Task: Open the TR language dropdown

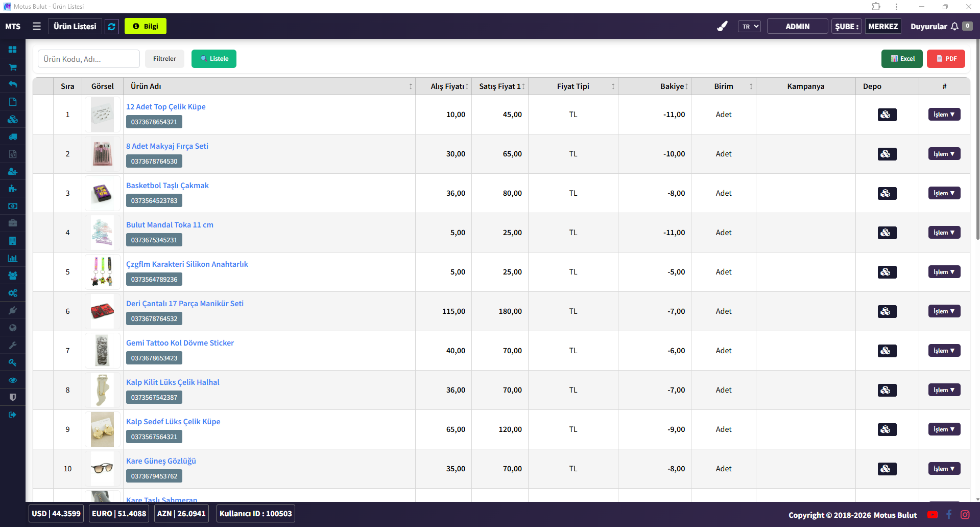Action: click(749, 27)
